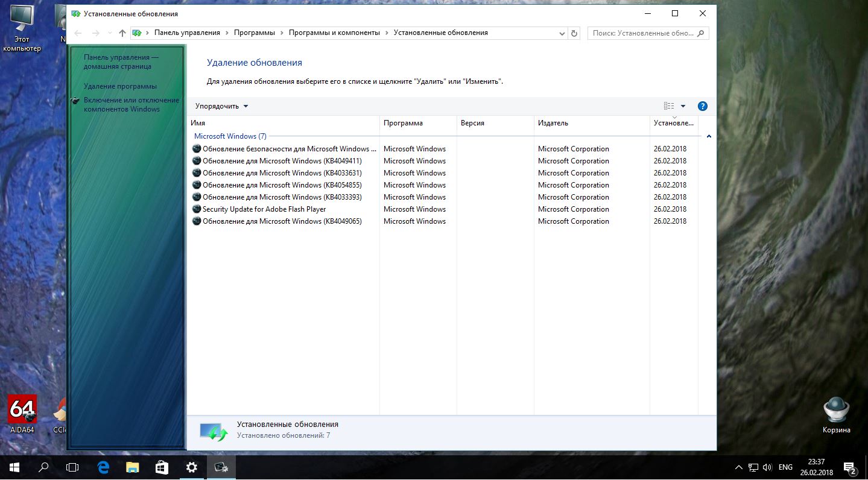868x480 pixels.
Task: Open the Упорядочить dropdown menu
Action: (x=221, y=106)
